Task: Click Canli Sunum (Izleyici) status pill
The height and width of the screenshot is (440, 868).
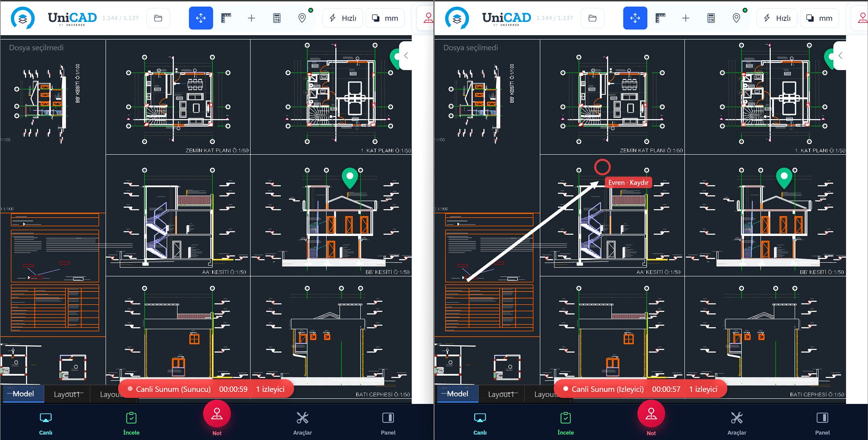Action: (x=640, y=389)
